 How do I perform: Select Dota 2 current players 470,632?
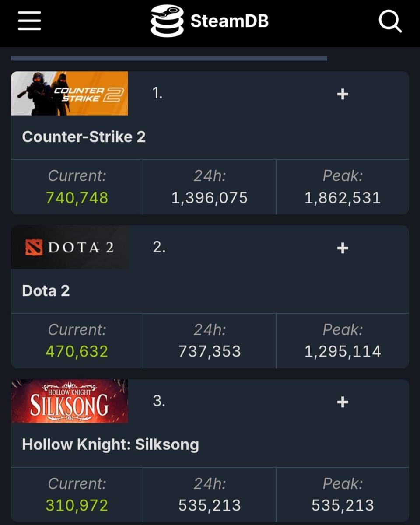point(77,352)
